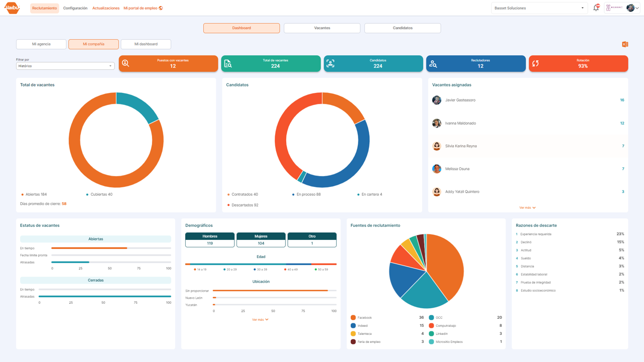This screenshot has width=644, height=362.
Task: Open the Candidatos tab
Action: click(x=403, y=28)
